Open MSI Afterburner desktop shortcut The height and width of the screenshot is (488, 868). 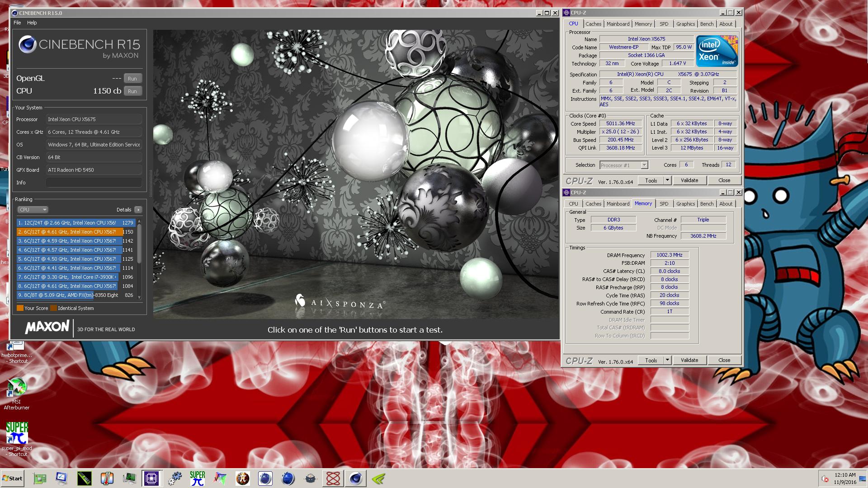17,394
